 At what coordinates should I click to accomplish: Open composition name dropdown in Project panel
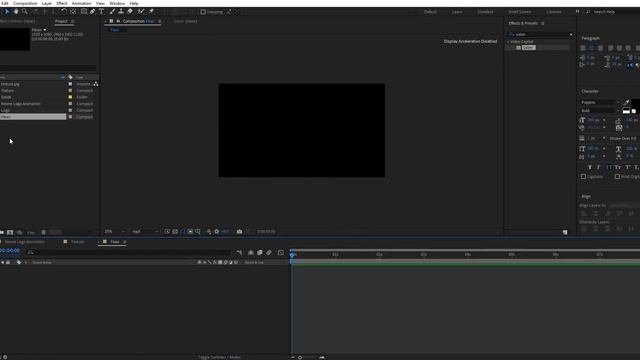pyautogui.click(x=45, y=30)
